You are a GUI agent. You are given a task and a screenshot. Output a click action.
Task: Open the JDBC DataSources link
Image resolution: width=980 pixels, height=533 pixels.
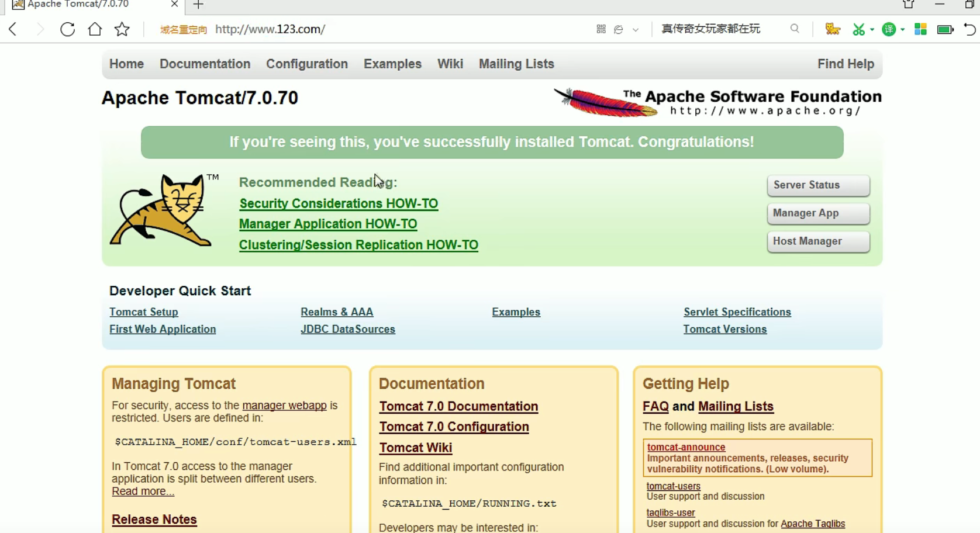coord(348,329)
